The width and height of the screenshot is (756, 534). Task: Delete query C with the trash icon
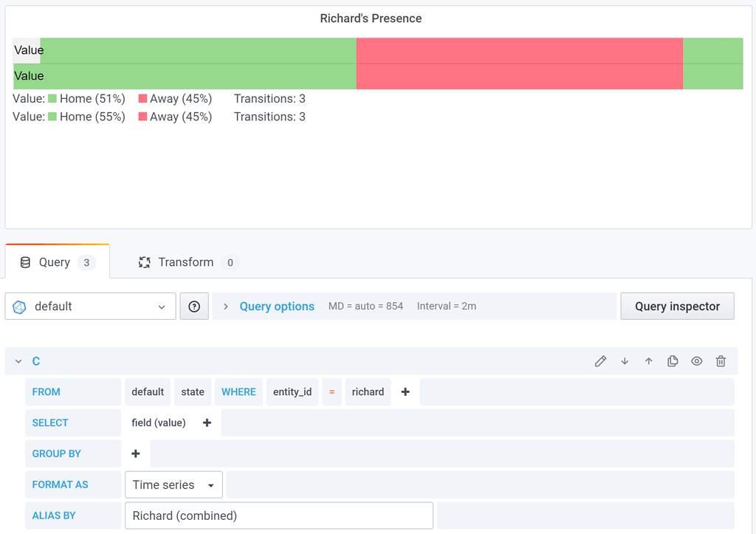[721, 360]
